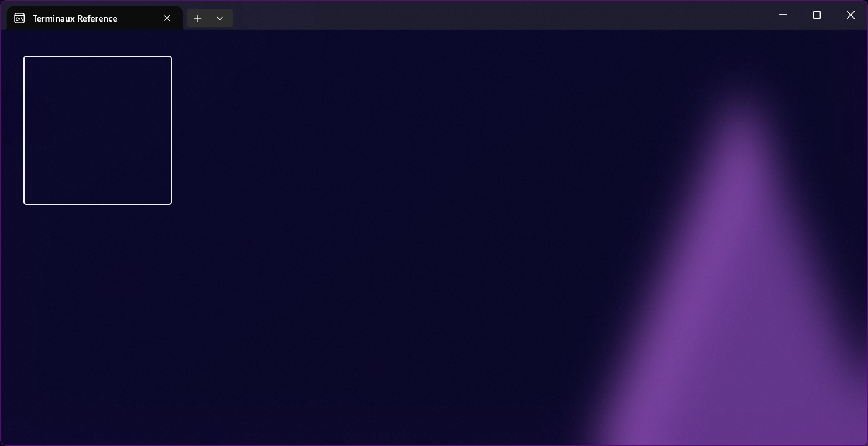The image size is (868, 446).
Task: Minimize the terminal window
Action: [783, 15]
